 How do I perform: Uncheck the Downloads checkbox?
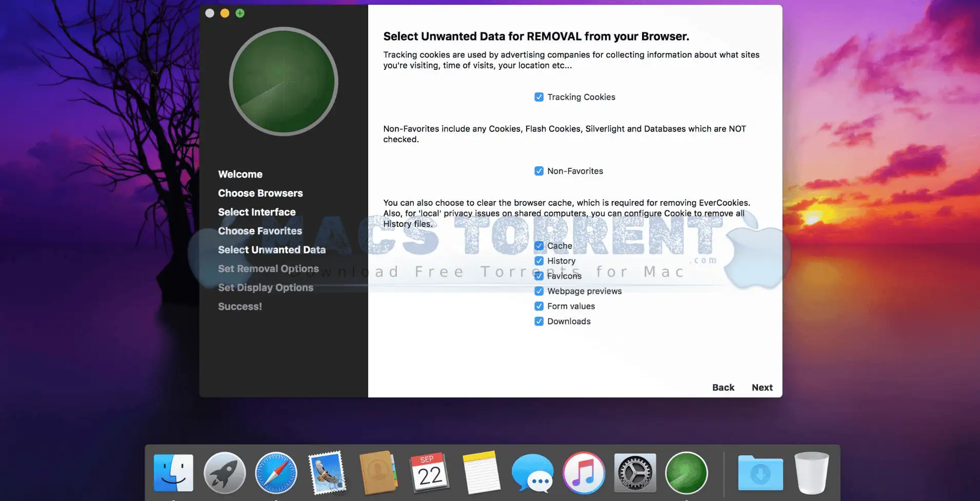coord(539,321)
